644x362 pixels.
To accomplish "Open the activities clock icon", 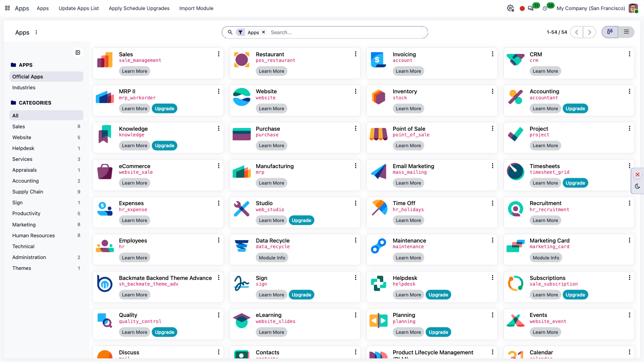I will [x=545, y=8].
